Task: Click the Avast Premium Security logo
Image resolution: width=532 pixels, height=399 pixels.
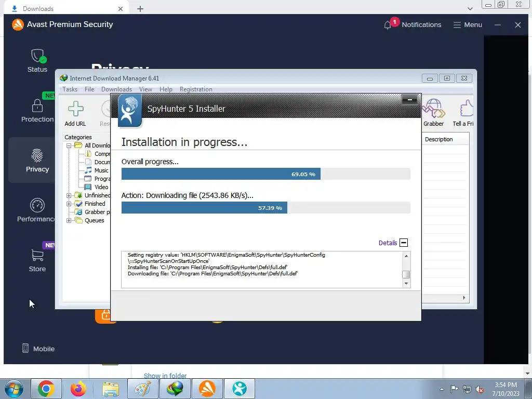Action: coord(18,24)
